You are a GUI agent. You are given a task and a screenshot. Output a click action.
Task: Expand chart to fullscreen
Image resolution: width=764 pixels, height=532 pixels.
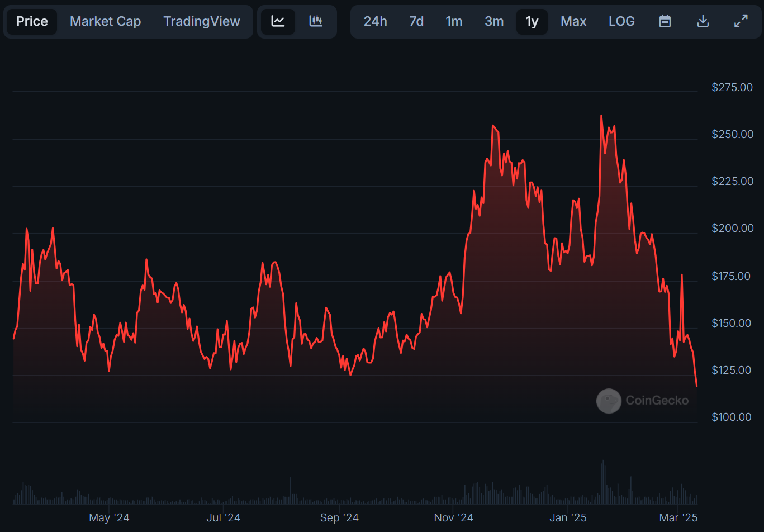click(x=741, y=21)
